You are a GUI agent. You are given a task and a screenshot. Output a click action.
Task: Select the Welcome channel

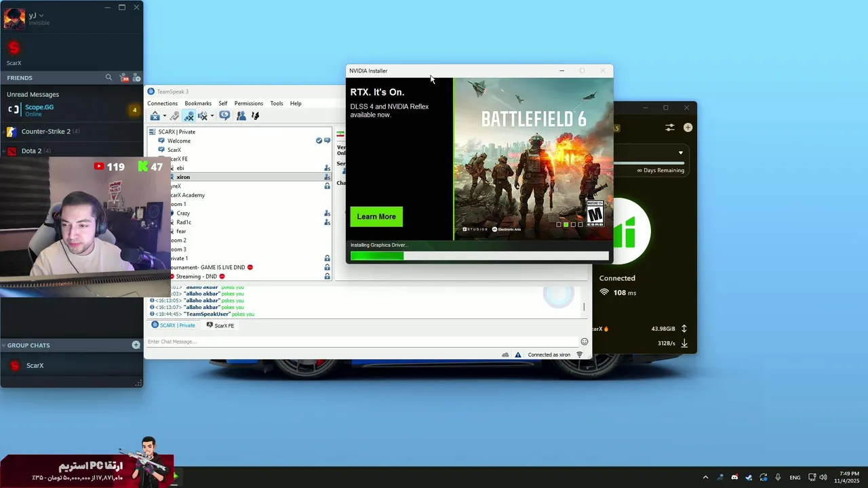click(x=240, y=141)
